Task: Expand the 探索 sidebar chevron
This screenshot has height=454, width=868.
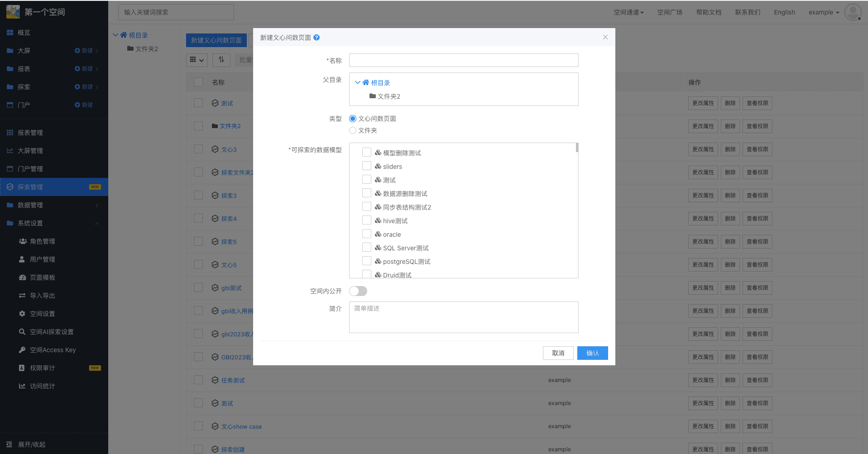Action: 97,87
